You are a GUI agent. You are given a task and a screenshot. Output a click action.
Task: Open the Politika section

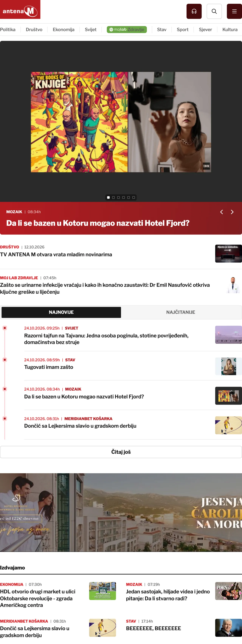click(8, 29)
